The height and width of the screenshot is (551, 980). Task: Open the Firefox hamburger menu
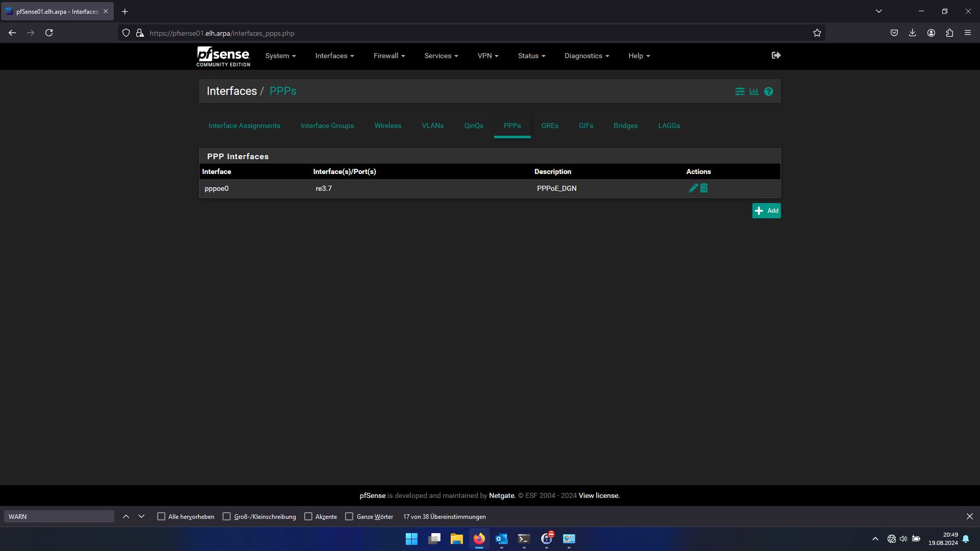point(968,33)
